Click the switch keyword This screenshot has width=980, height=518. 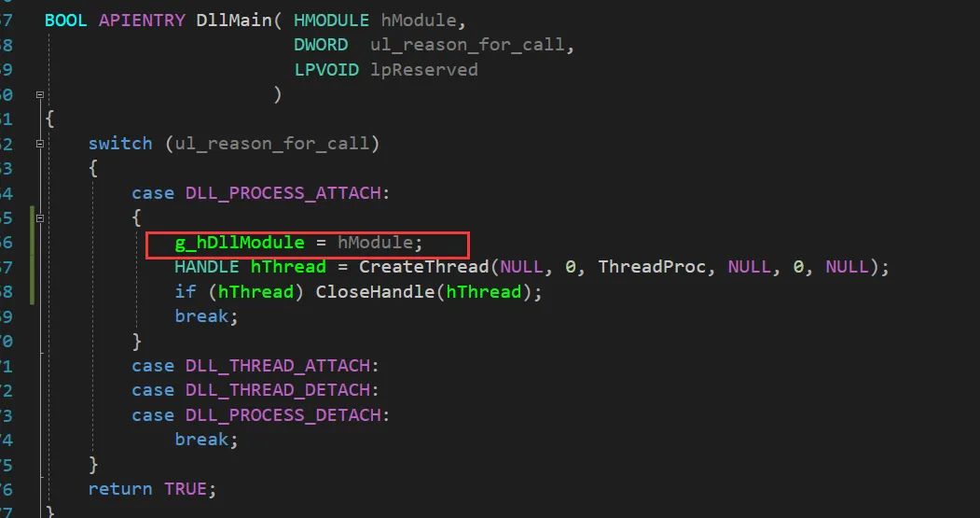[120, 144]
